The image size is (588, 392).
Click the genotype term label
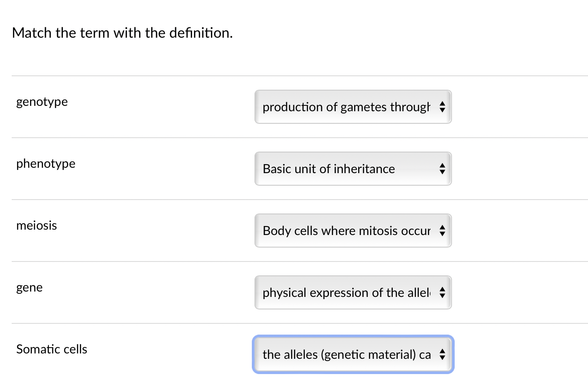[42, 102]
